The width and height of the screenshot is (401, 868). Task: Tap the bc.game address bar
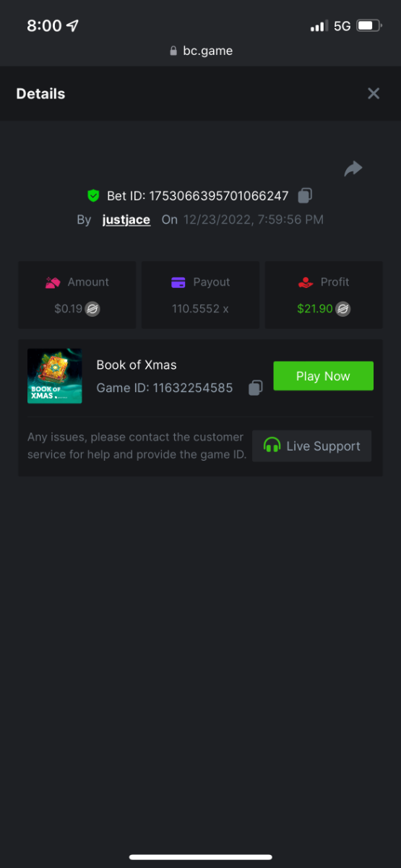[201, 51]
